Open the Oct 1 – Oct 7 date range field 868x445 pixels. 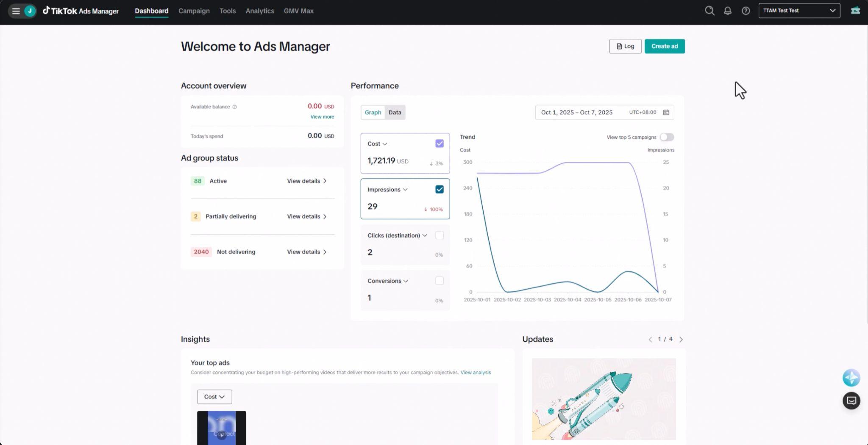604,112
